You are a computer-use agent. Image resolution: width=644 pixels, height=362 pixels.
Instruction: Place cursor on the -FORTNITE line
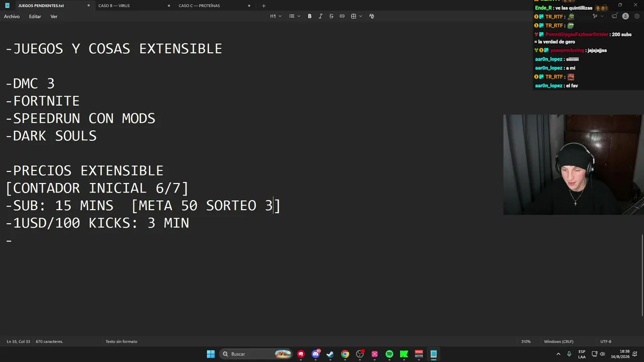[x=42, y=101]
